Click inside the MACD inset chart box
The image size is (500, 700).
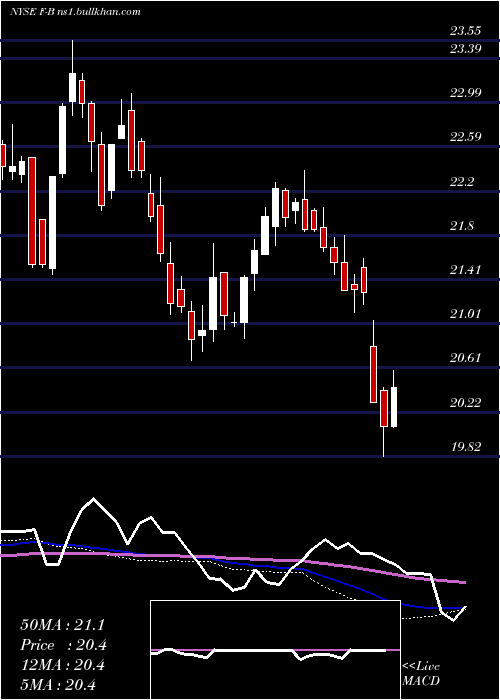click(x=275, y=650)
